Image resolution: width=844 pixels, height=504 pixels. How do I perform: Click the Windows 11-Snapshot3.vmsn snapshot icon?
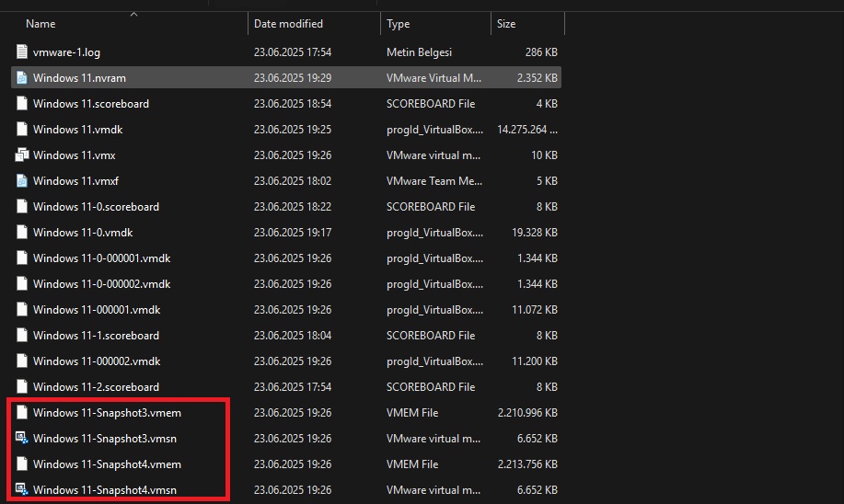tap(21, 439)
